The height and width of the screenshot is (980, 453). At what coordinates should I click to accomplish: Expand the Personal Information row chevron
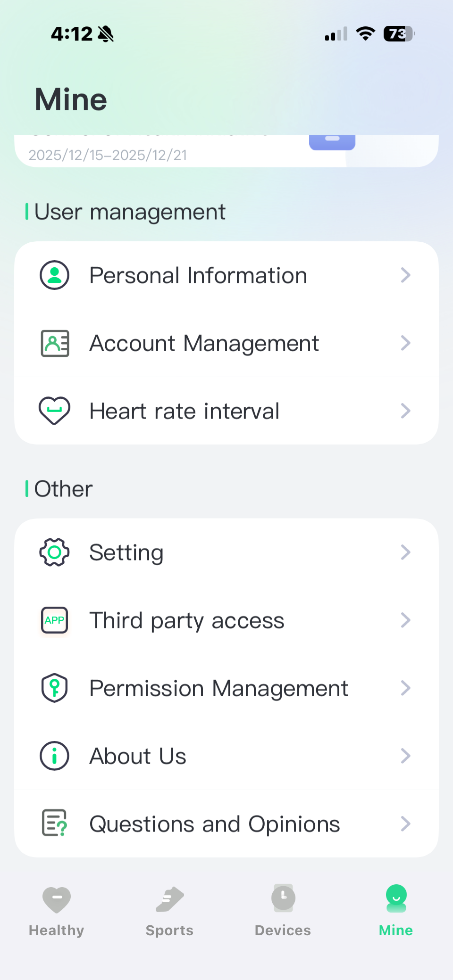(405, 275)
